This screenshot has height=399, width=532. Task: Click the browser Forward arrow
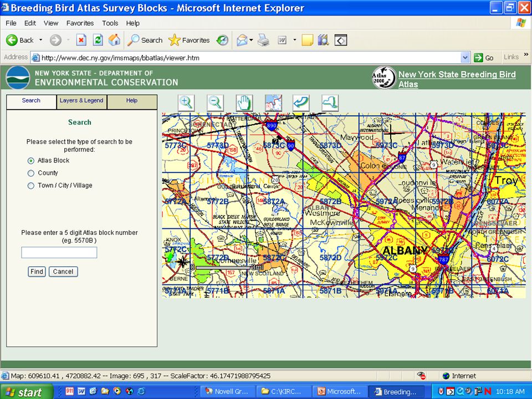tap(55, 40)
